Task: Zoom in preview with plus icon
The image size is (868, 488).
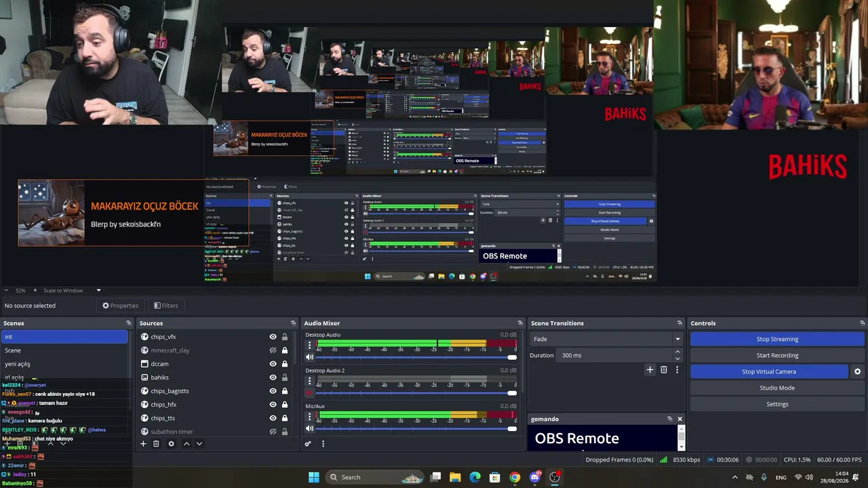Action: tap(35, 291)
